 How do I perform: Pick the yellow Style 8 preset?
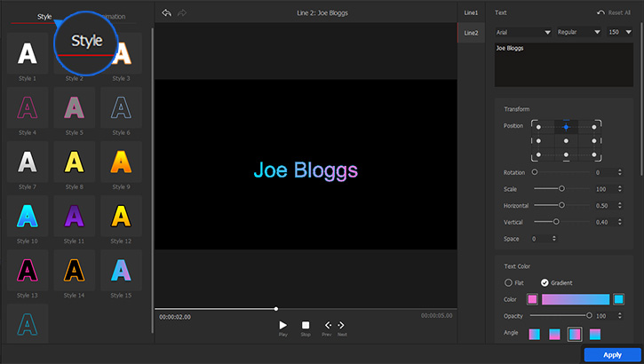click(x=75, y=162)
